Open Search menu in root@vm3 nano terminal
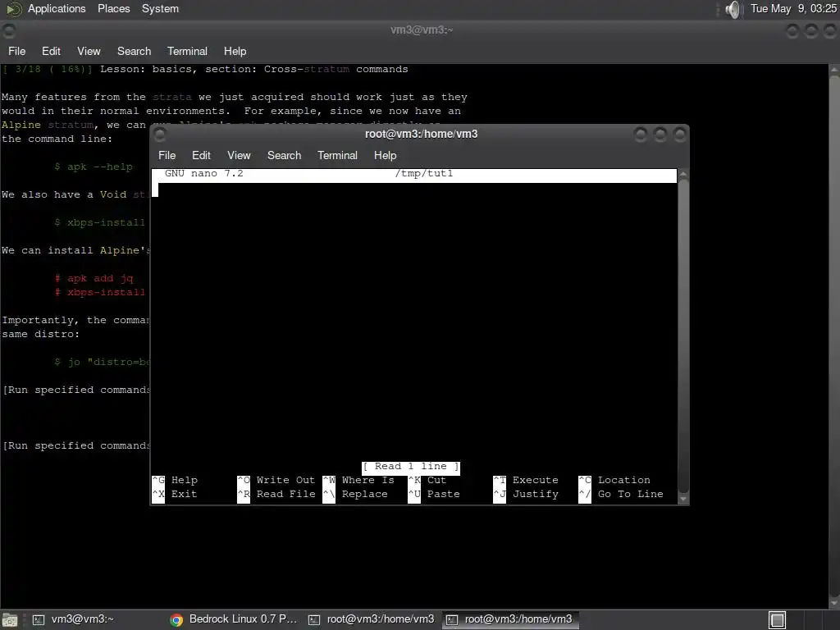The height and width of the screenshot is (630, 840). 284,155
